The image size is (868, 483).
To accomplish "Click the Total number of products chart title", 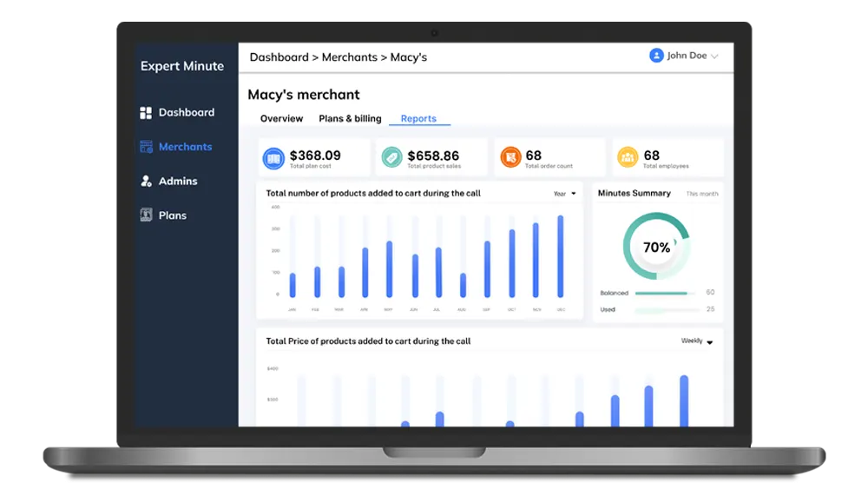I will click(x=373, y=194).
